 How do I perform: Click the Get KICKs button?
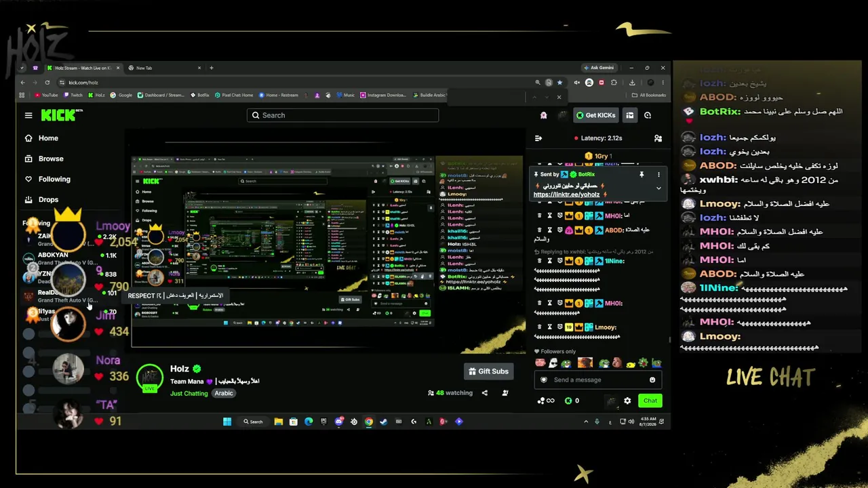[x=595, y=115]
